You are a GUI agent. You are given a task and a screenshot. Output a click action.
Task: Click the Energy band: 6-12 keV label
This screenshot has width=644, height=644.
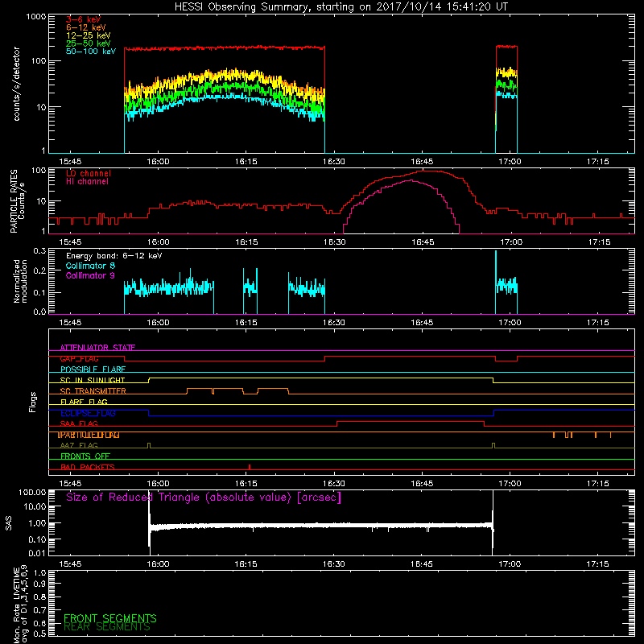(x=114, y=256)
